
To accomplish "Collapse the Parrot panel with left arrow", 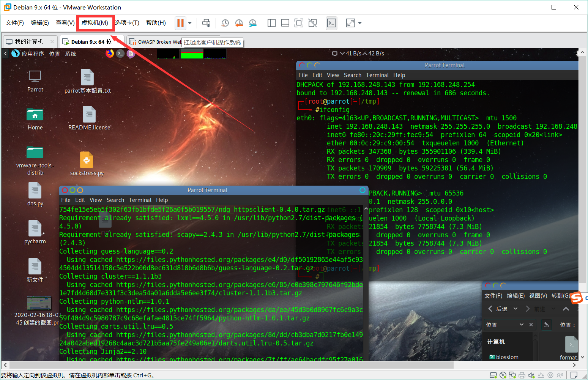I will click(5, 54).
